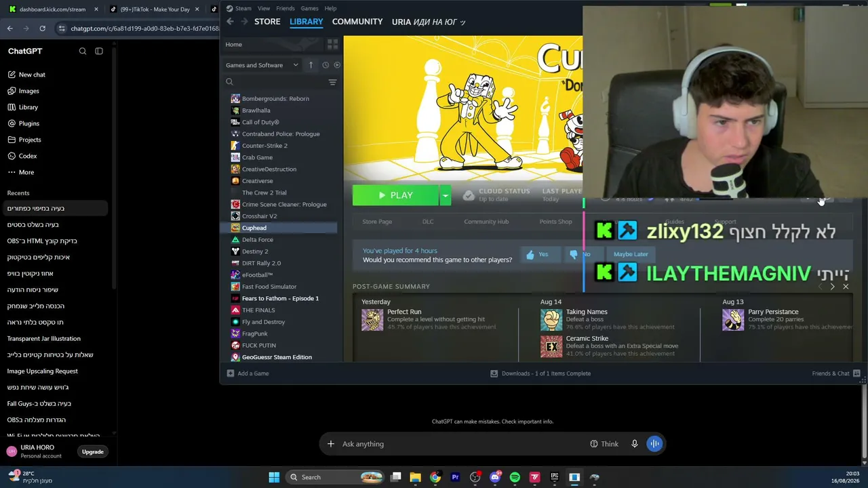868x488 pixels.
Task: Start dictation with microphone icon
Action: coord(635,444)
